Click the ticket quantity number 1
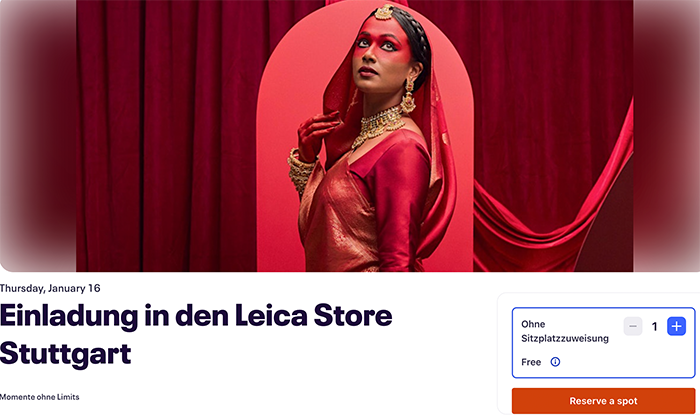 (654, 327)
